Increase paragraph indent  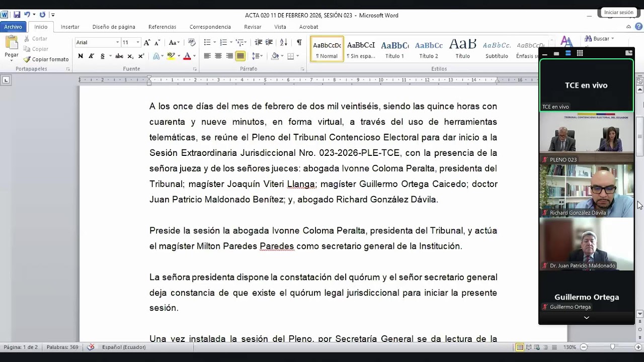[269, 43]
